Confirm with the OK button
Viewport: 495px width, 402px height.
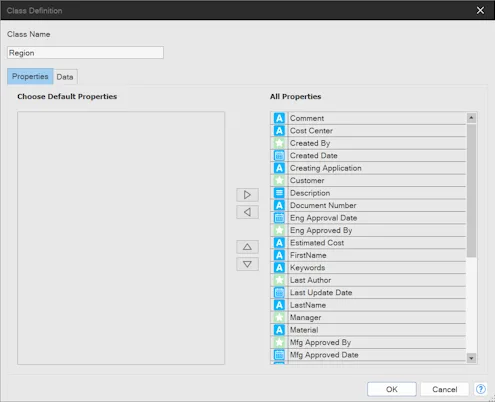pos(392,389)
